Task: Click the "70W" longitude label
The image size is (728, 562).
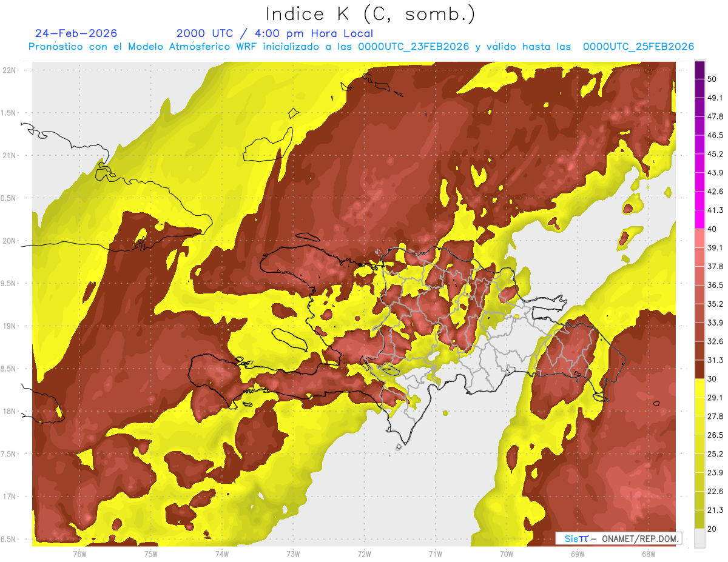Action: (507, 554)
